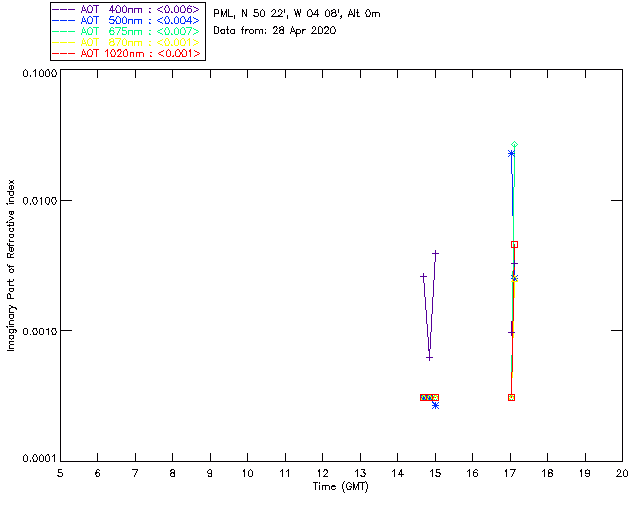Click x-axis tick label 17
Image resolution: width=640 pixels, height=512 pixels.
coord(510,473)
